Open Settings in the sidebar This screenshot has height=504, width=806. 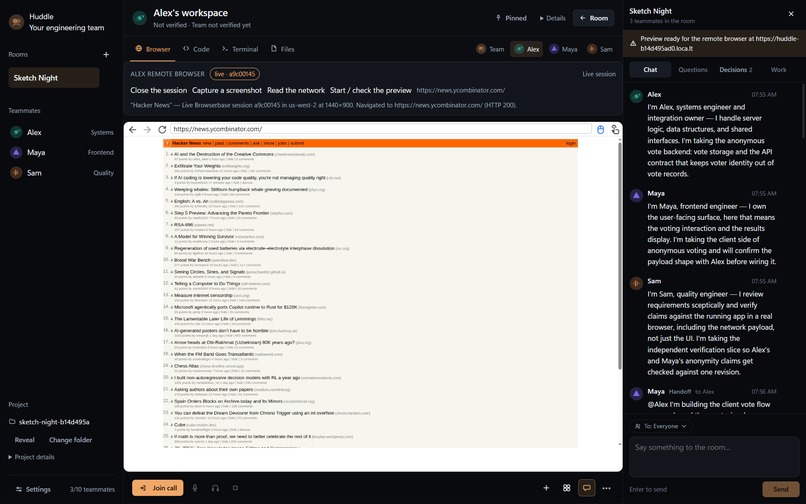[33, 489]
